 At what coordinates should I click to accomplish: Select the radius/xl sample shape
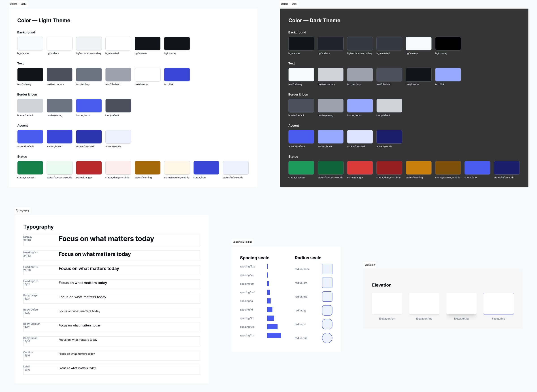[327, 324]
